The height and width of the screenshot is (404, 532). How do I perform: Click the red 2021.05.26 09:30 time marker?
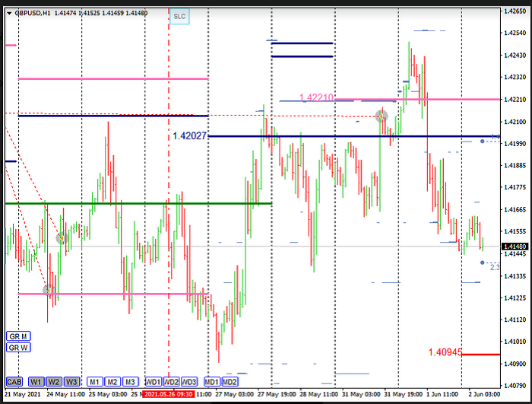[x=167, y=395]
